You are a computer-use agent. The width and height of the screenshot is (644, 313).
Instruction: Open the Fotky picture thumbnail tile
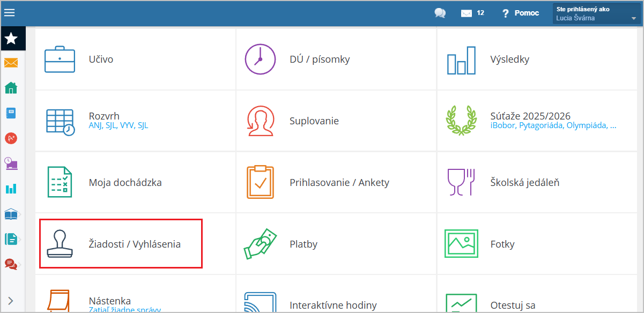[461, 244]
